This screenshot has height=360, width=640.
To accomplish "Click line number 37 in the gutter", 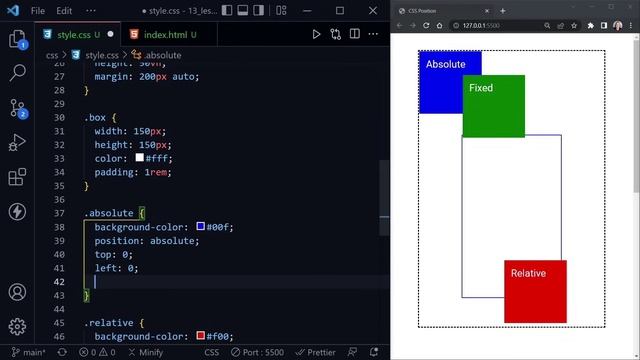I will (x=59, y=213).
